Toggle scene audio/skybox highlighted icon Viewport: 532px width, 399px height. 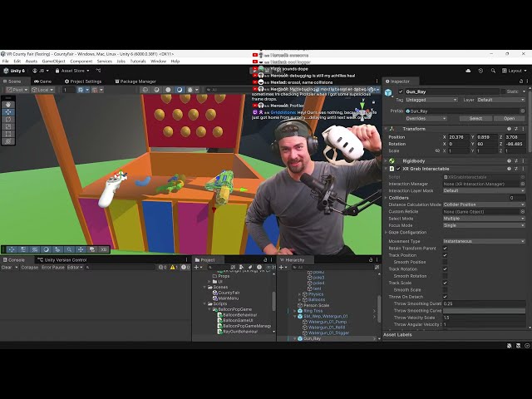click(180, 90)
